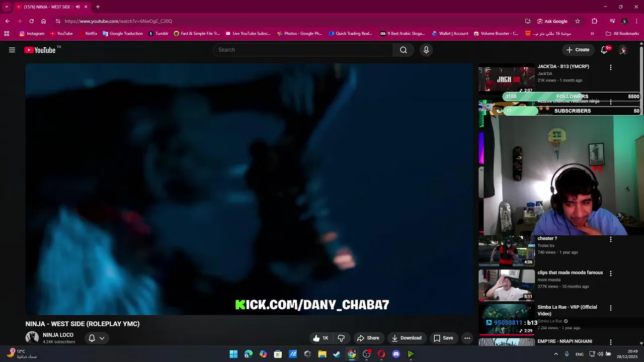Switch ENG input language indicator
The height and width of the screenshot is (362, 644).
point(580,354)
